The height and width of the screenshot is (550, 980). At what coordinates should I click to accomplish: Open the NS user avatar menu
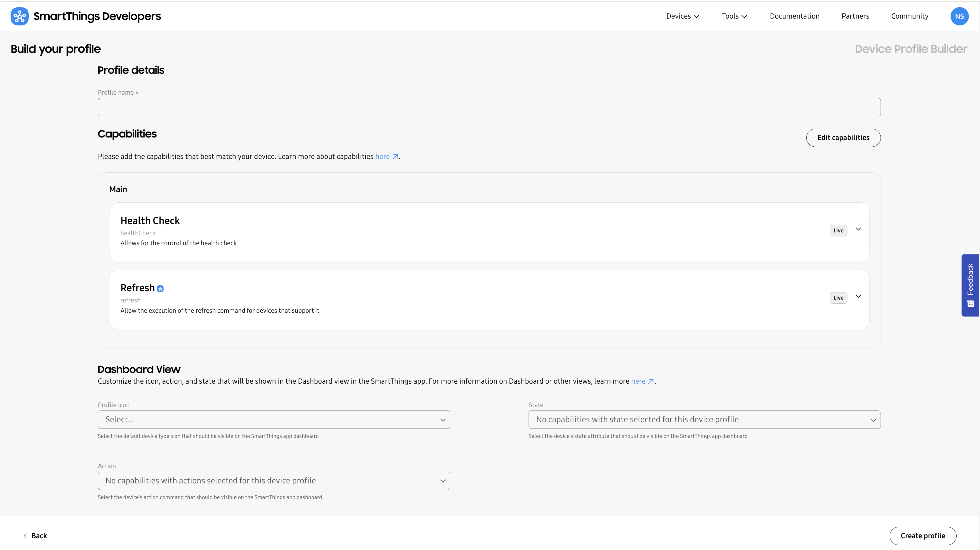click(x=959, y=16)
